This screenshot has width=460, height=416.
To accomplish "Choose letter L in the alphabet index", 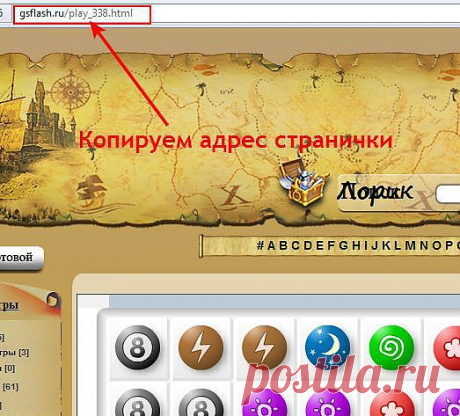I will pos(398,246).
